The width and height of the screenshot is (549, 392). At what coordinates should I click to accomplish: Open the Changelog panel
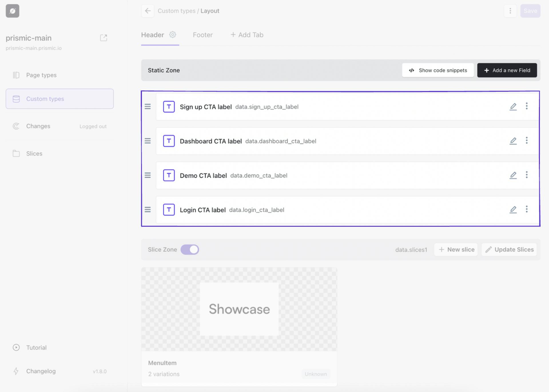coord(41,371)
